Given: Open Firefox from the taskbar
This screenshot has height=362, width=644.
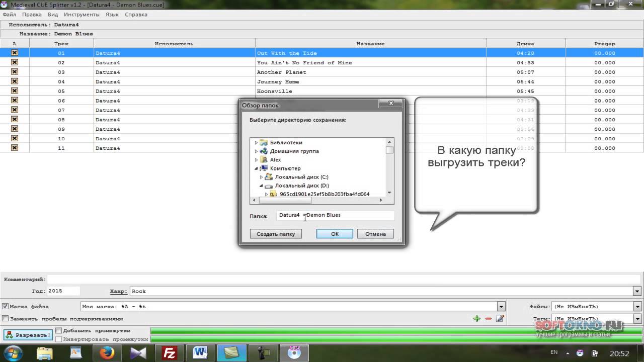Looking at the screenshot, I should click(107, 352).
